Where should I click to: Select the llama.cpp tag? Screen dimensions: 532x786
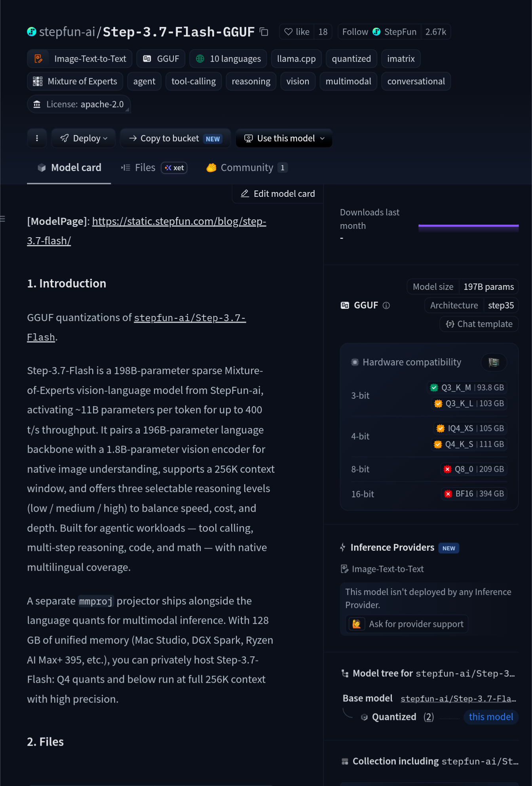(x=296, y=59)
